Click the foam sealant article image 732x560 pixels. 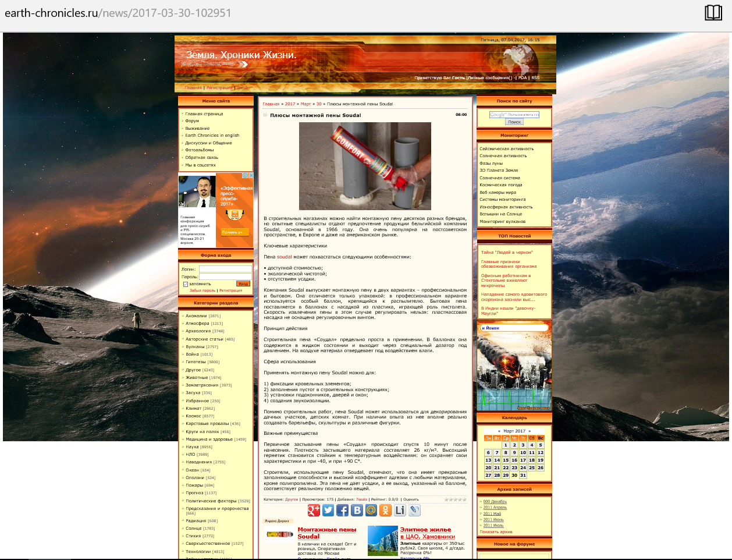[x=365, y=166]
